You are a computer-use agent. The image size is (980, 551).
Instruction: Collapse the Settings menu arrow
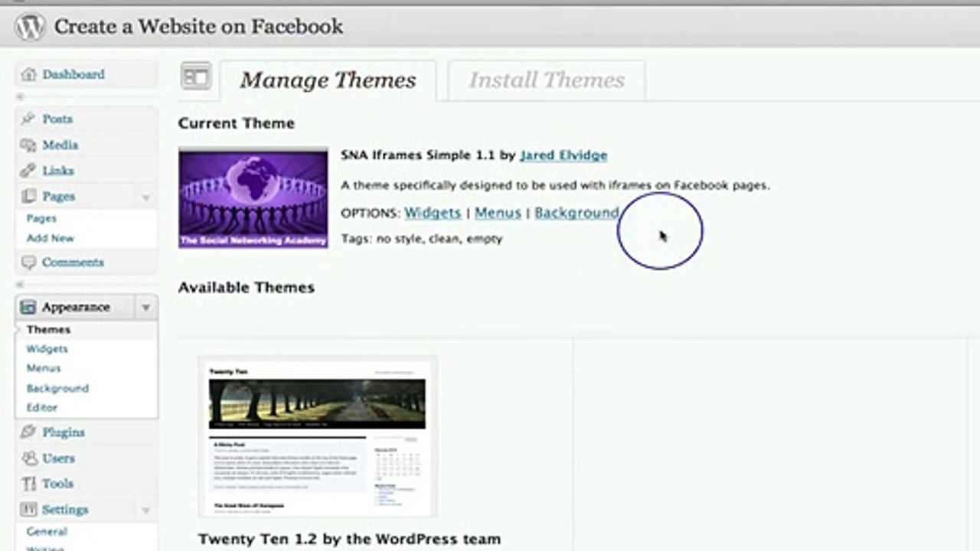145,510
